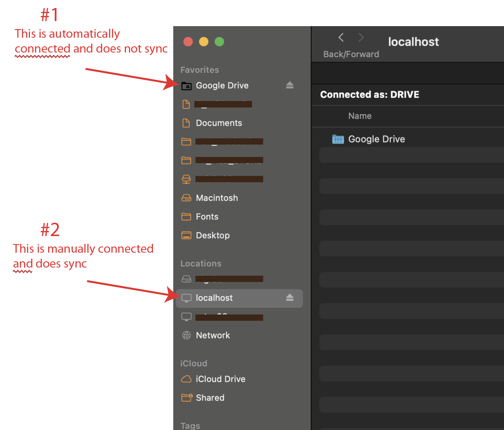Screen dimensions: 504x430
Task: Click the Desktop icon in sidebar
Action: pos(186,235)
